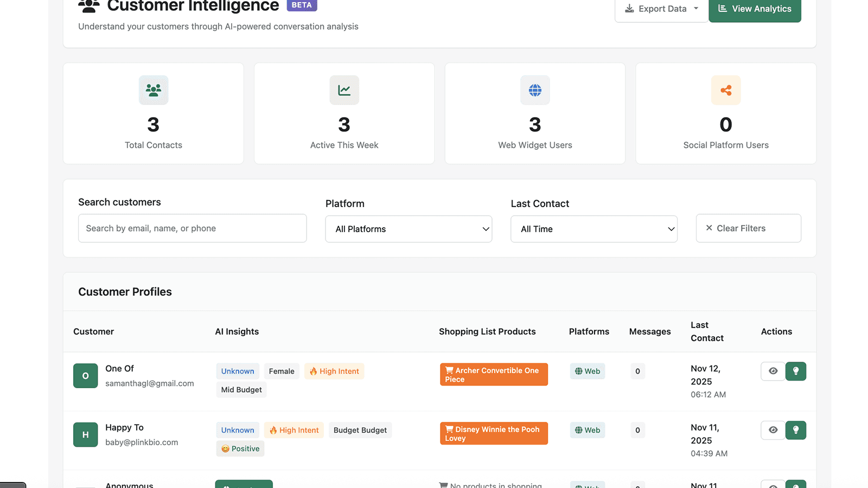
Task: Click the Export Data download icon
Action: pos(629,8)
